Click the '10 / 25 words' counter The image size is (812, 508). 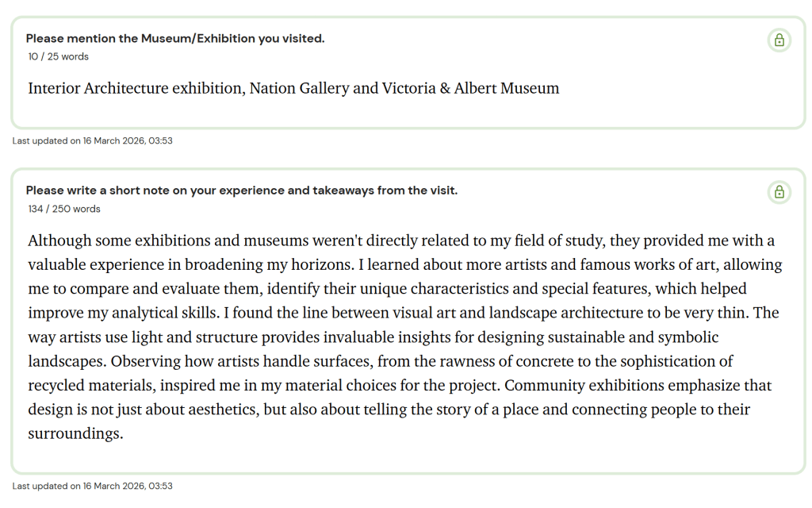point(59,57)
